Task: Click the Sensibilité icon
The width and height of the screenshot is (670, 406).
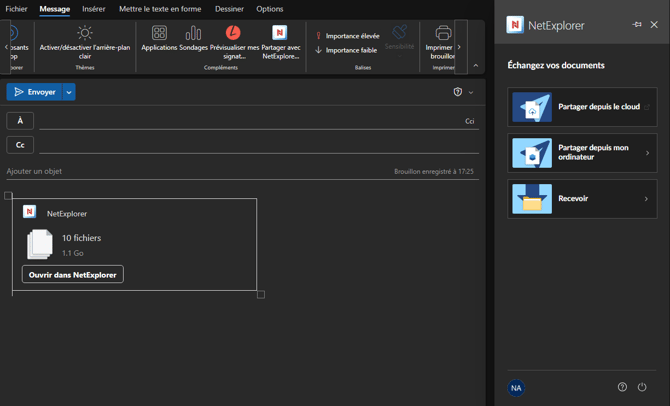Action: click(400, 32)
